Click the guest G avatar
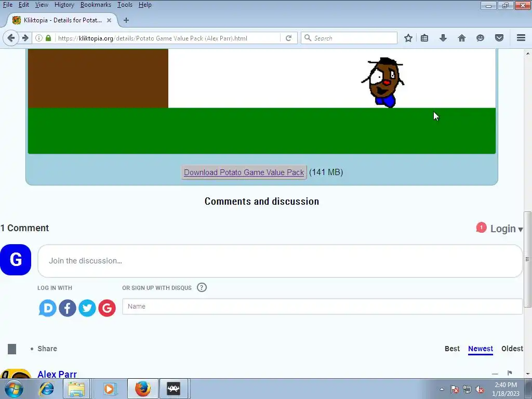This screenshot has width=532, height=399. [x=16, y=260]
